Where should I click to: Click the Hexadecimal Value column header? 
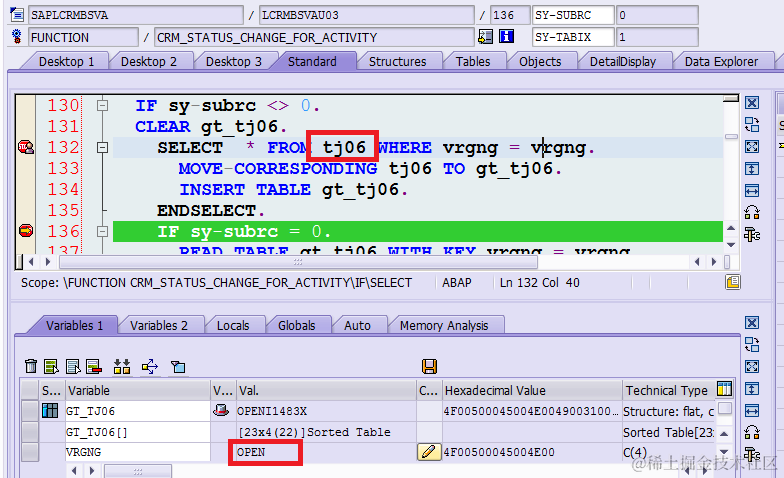532,390
